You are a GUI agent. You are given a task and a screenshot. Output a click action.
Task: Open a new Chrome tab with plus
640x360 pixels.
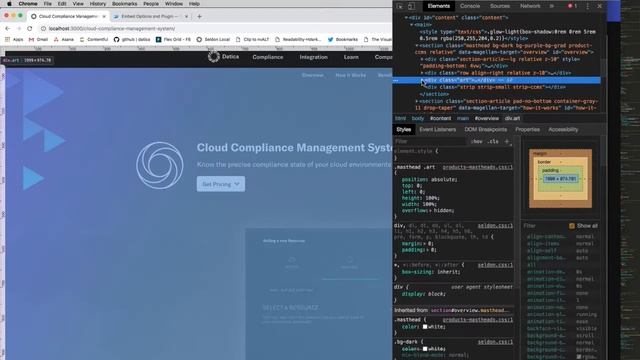click(199, 16)
